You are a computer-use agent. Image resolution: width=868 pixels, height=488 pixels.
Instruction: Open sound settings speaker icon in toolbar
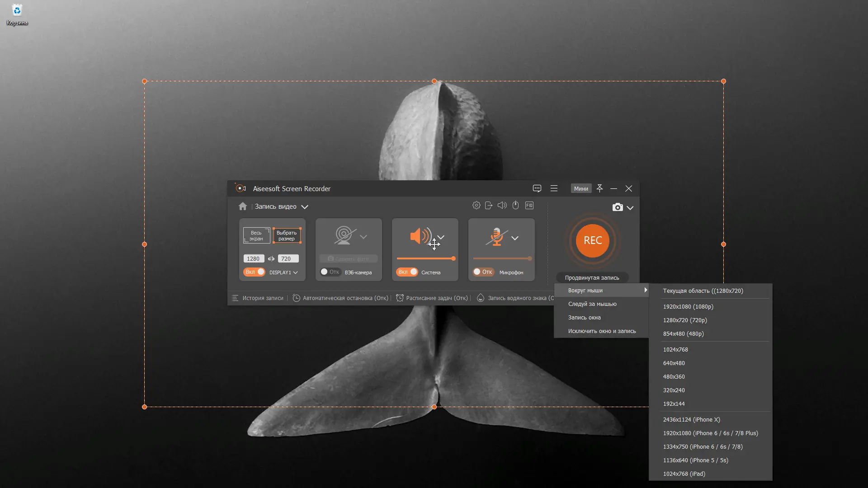pyautogui.click(x=502, y=206)
